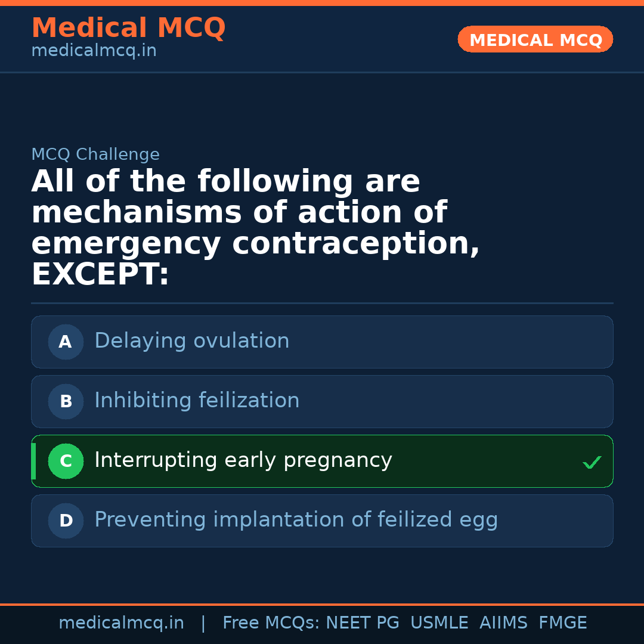Click the 'Medical MCQ' header title
This screenshot has width=644, height=644.
(128, 28)
